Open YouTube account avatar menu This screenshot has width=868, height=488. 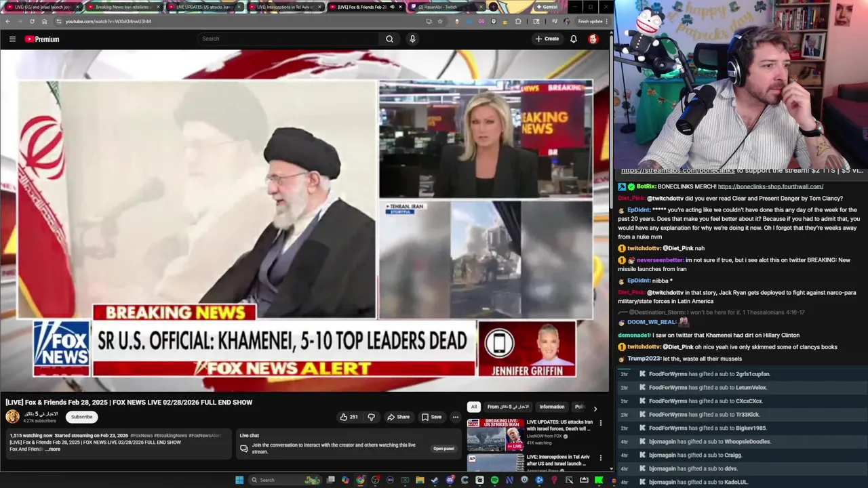click(x=593, y=39)
